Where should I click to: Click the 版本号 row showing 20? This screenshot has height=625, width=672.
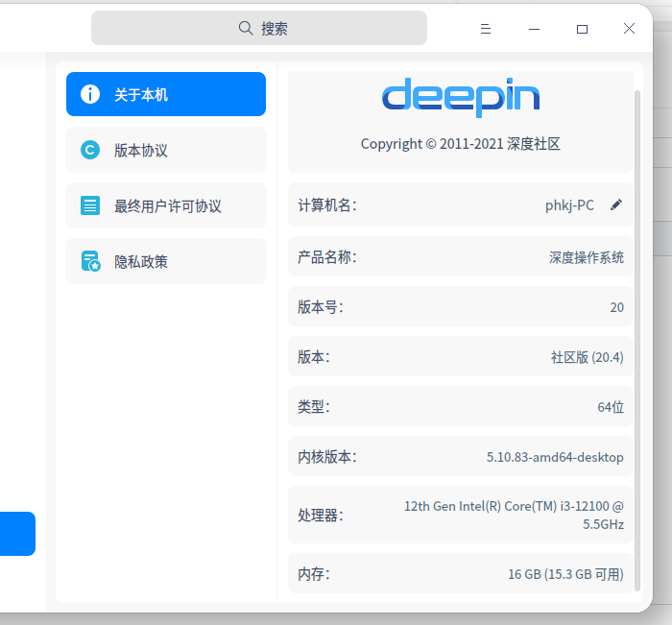click(461, 307)
